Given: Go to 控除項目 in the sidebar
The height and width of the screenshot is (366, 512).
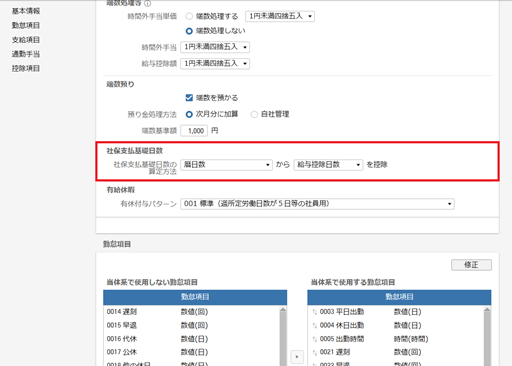Looking at the screenshot, I should 26,68.
